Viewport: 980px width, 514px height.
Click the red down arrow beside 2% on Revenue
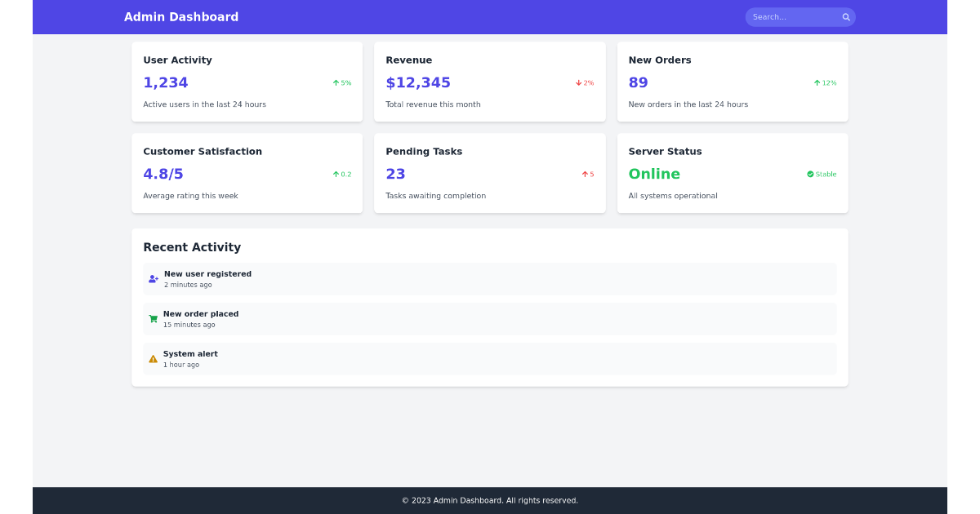(577, 82)
